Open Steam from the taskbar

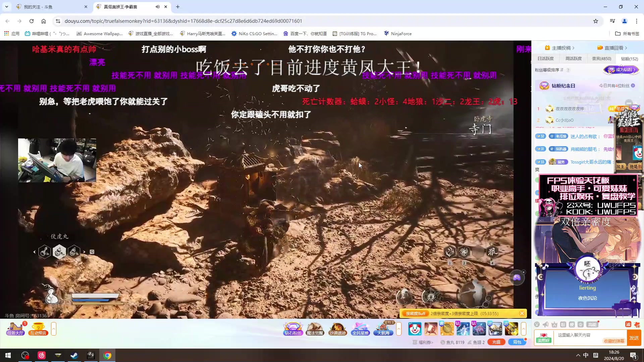pos(74,355)
